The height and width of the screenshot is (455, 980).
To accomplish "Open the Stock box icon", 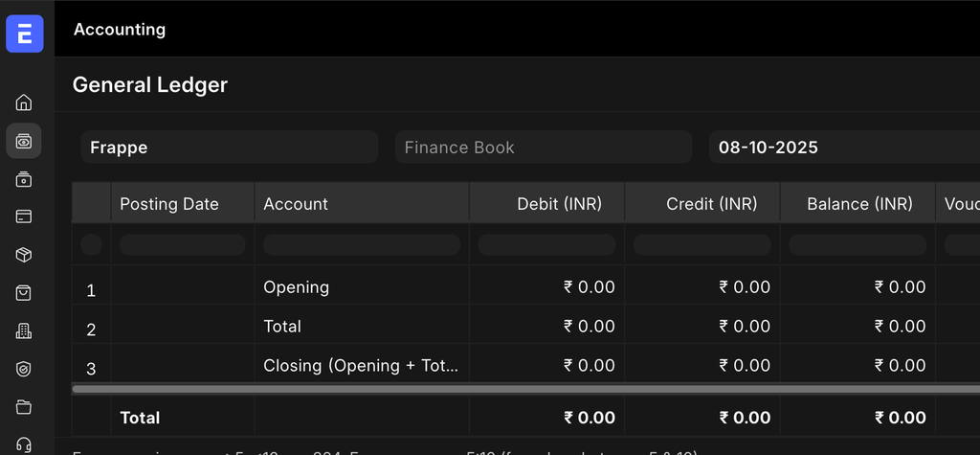I will pos(24,255).
